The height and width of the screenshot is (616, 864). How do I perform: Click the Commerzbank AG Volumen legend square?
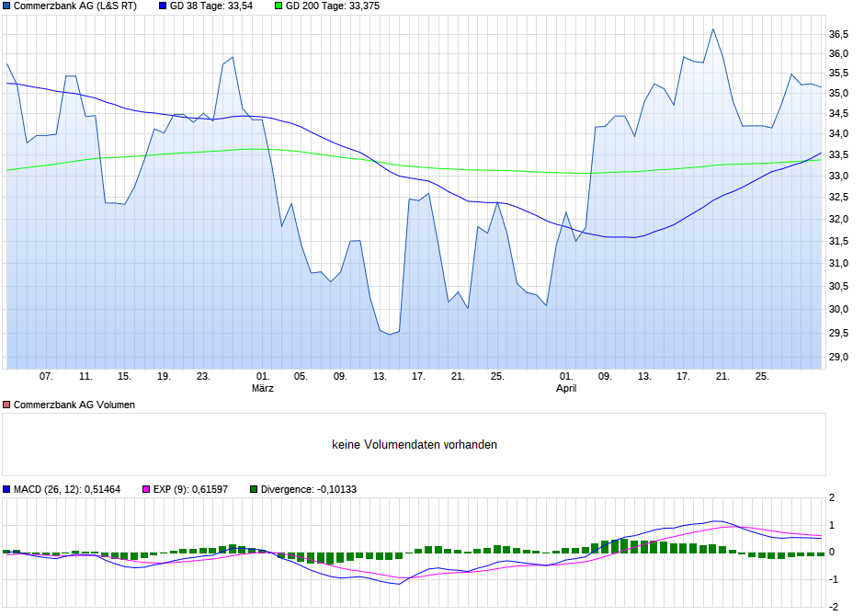[6, 405]
